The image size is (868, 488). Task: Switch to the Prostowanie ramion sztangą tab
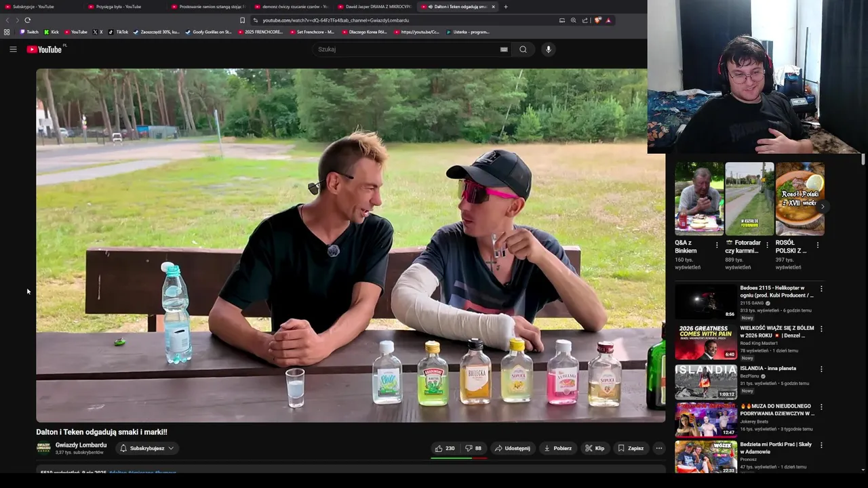[x=207, y=7]
